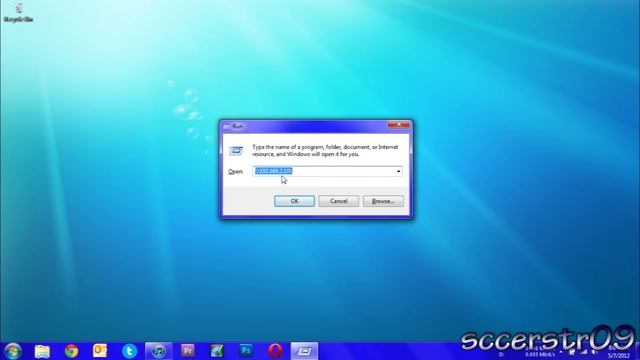Launch Adobe Photoshop from the taskbar

246,351
